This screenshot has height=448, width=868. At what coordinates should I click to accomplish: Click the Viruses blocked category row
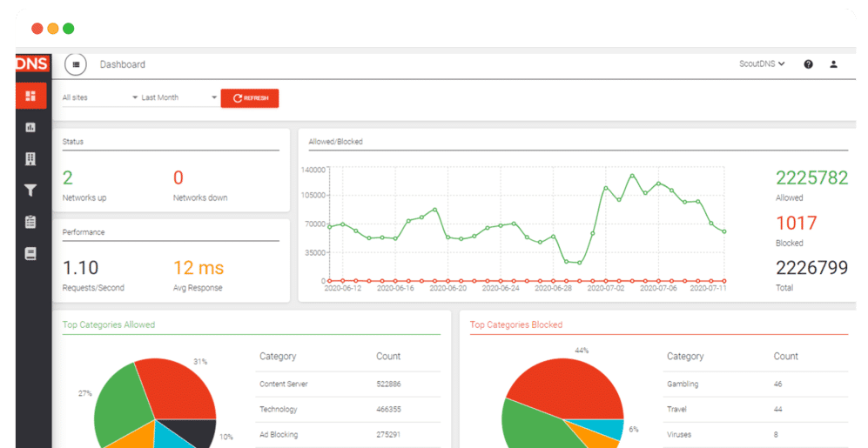(x=756, y=435)
